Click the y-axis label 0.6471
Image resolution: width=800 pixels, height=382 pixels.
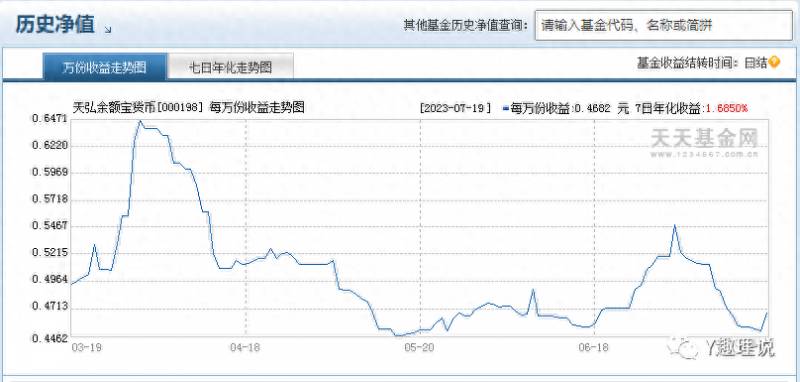[49, 119]
